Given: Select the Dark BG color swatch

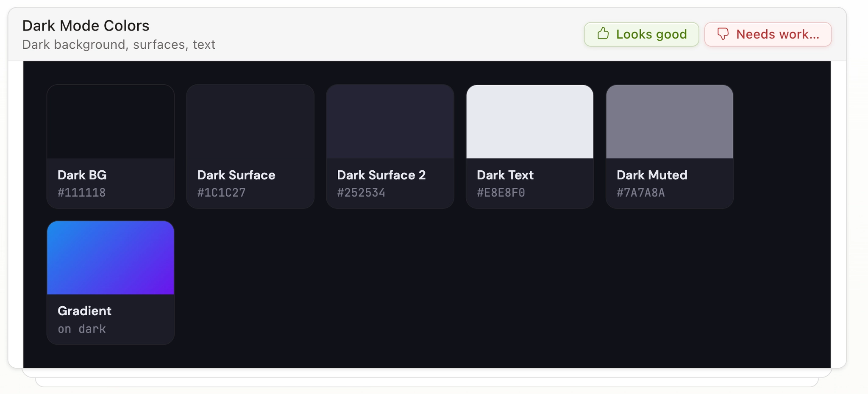Looking at the screenshot, I should click(x=111, y=122).
